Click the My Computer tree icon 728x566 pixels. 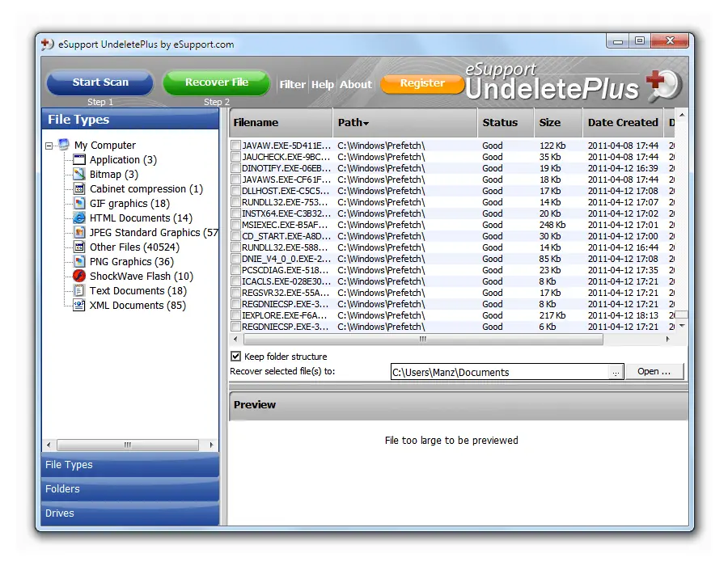click(x=64, y=145)
